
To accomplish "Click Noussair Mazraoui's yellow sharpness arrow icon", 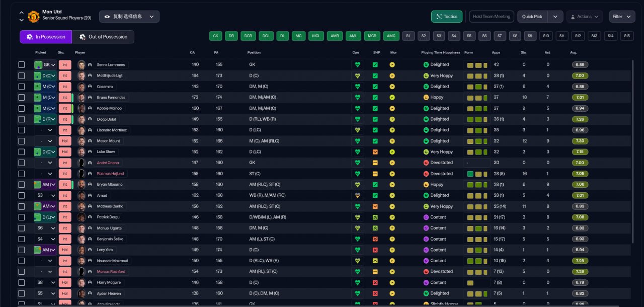I will (x=375, y=261).
